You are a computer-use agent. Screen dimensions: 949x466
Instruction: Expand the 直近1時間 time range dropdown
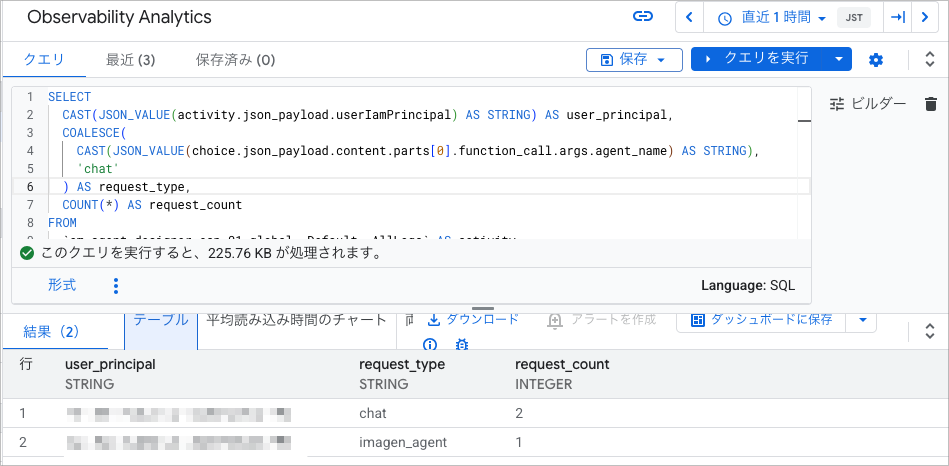[772, 18]
